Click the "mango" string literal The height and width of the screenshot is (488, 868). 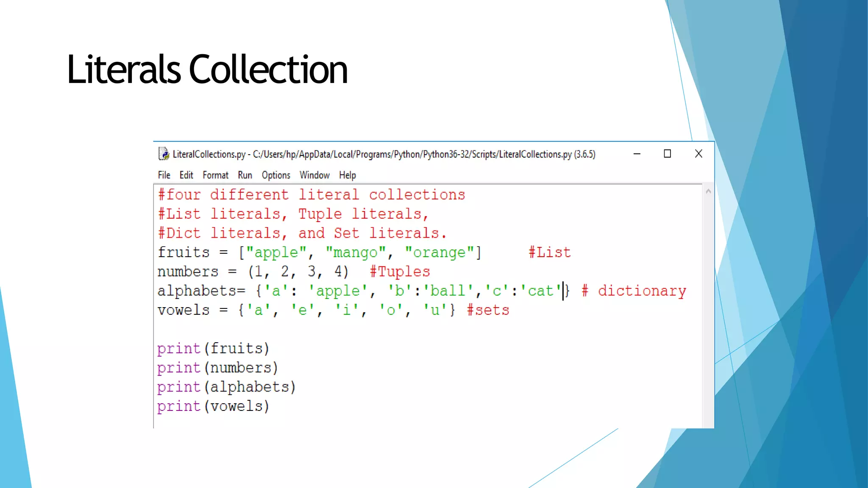[x=356, y=252]
